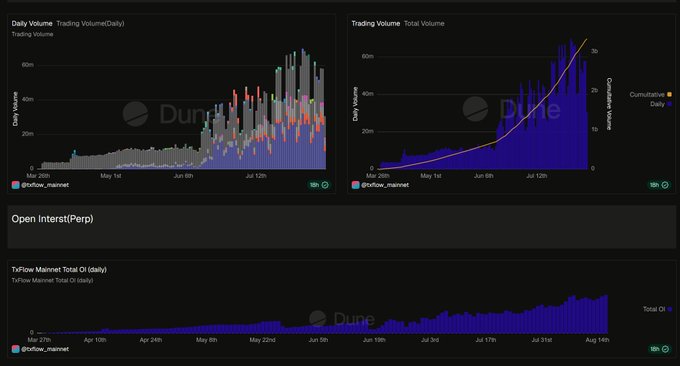Open @txflow_mainnet link below Total OI chart

click(x=45, y=349)
